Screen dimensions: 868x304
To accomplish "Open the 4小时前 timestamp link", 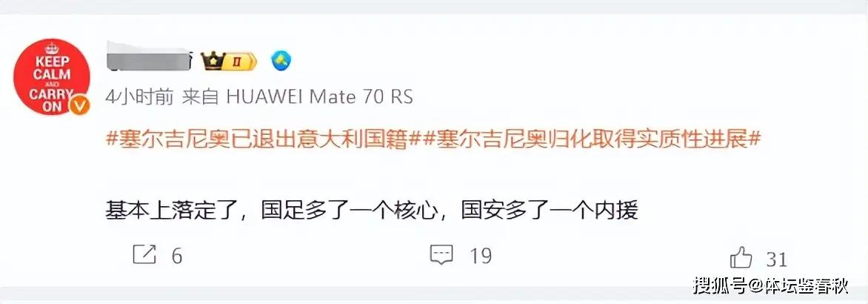I will [140, 97].
